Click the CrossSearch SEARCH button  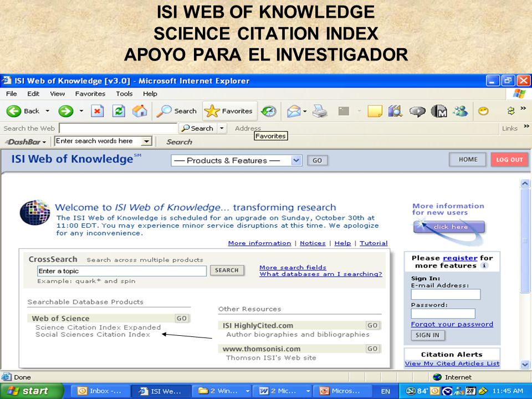(227, 270)
